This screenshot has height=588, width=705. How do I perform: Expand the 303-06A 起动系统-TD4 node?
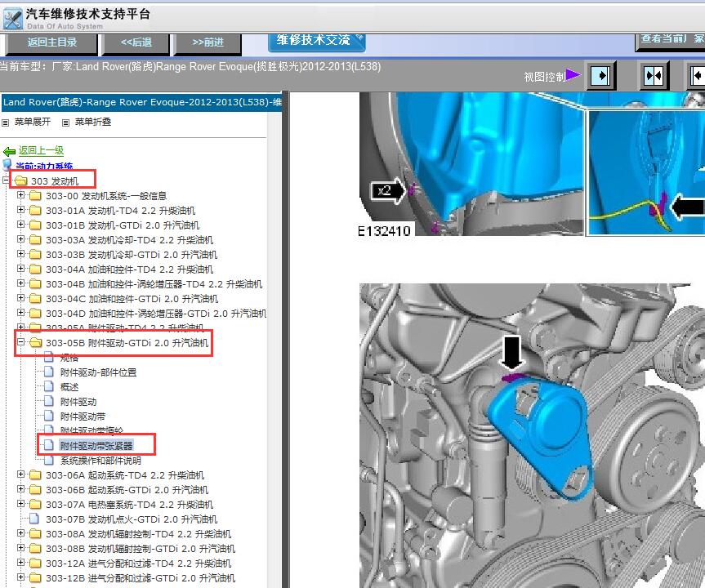(x=20, y=474)
